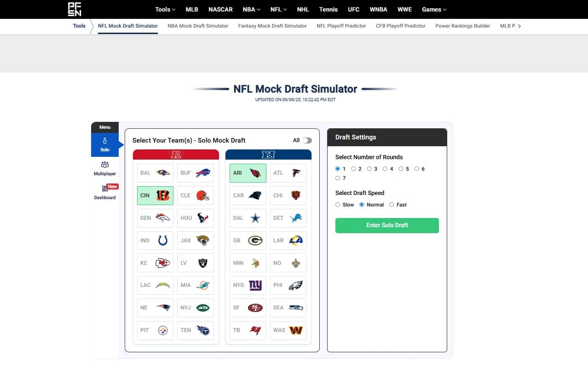Screen dimensions: 588x367
Task: Choose the Chicago Bears logo
Action: [x=295, y=195]
